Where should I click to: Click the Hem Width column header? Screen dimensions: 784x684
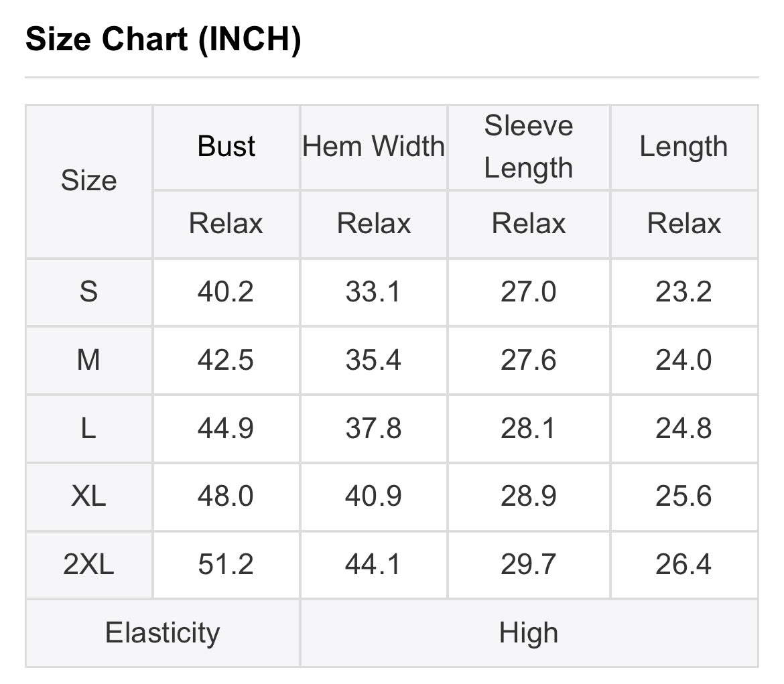click(373, 147)
